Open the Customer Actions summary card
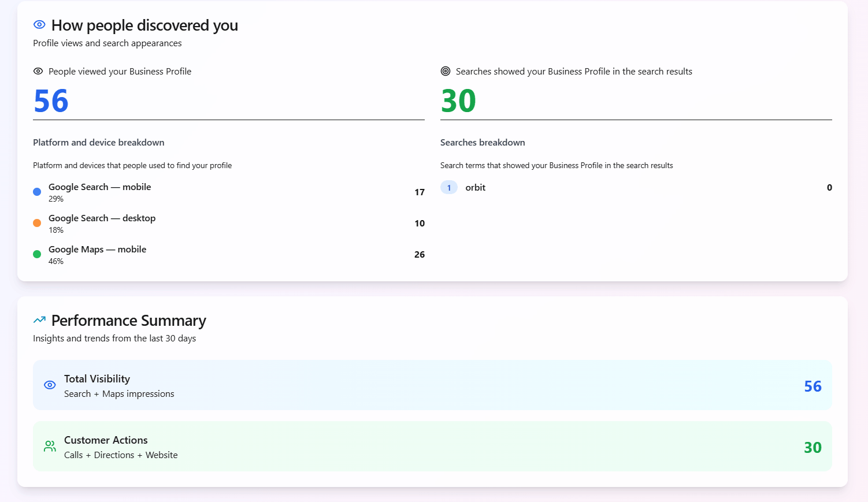 tap(432, 447)
